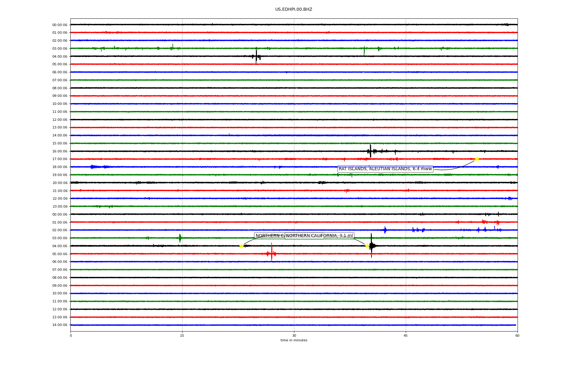Click the 17:00:06 time label
Screen dimensions: 588x368
click(60, 159)
